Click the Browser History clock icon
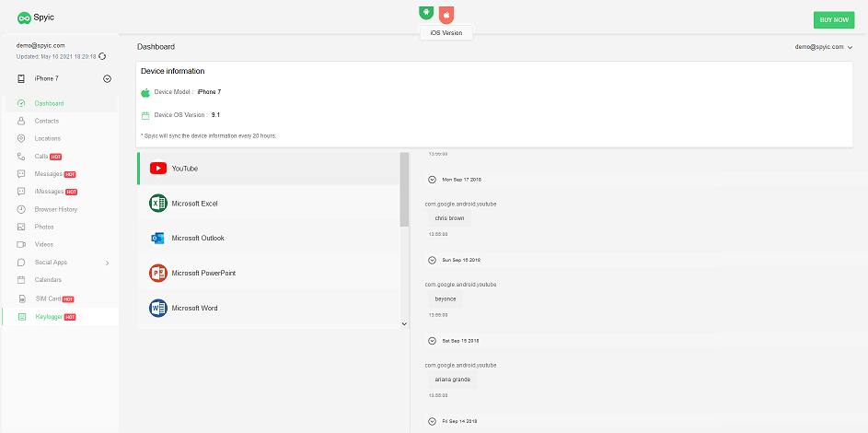Image resolution: width=868 pixels, height=433 pixels. pyautogui.click(x=21, y=209)
